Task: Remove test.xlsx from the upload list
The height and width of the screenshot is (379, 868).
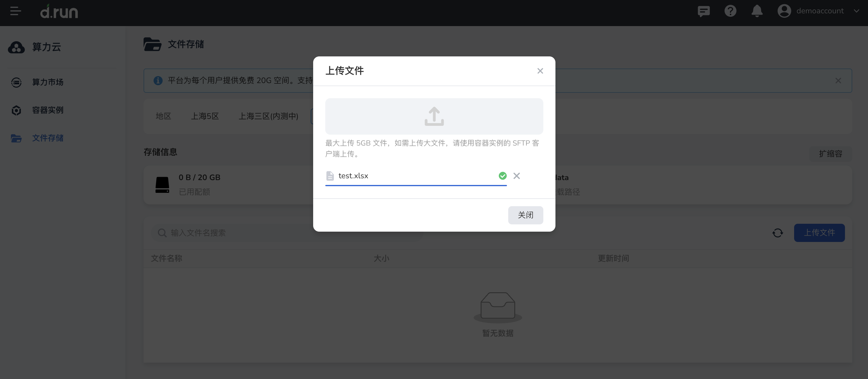Action: point(517,176)
